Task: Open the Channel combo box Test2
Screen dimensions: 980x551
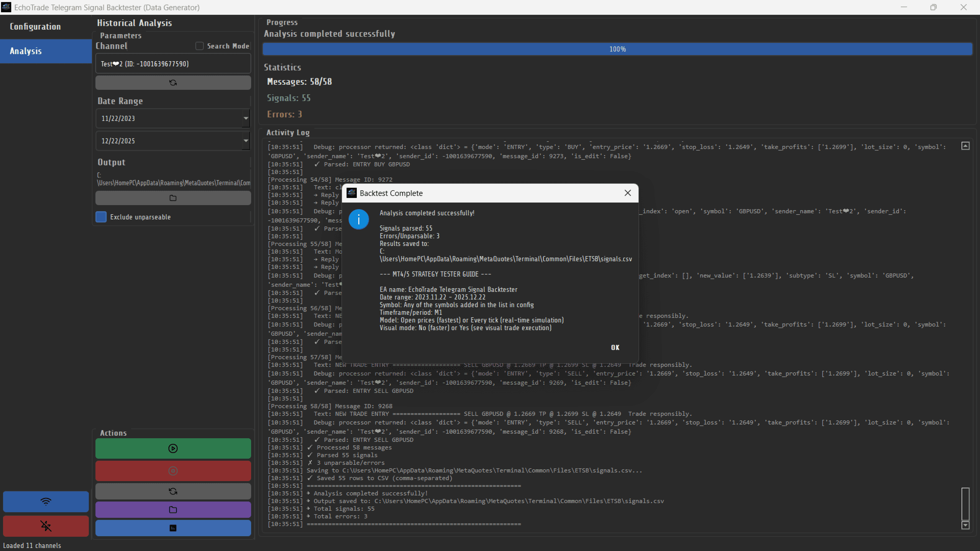Action: [173, 64]
